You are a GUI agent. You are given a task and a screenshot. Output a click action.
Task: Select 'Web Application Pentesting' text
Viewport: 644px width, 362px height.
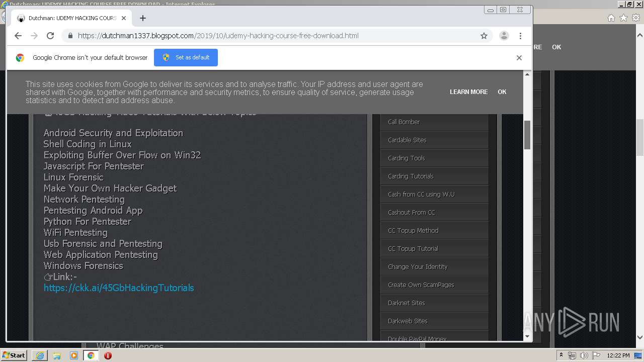[101, 255]
